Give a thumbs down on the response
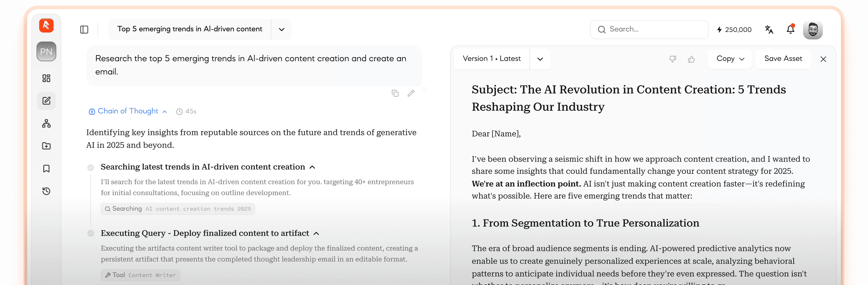Screen dimensions: 868x285 coord(673,59)
